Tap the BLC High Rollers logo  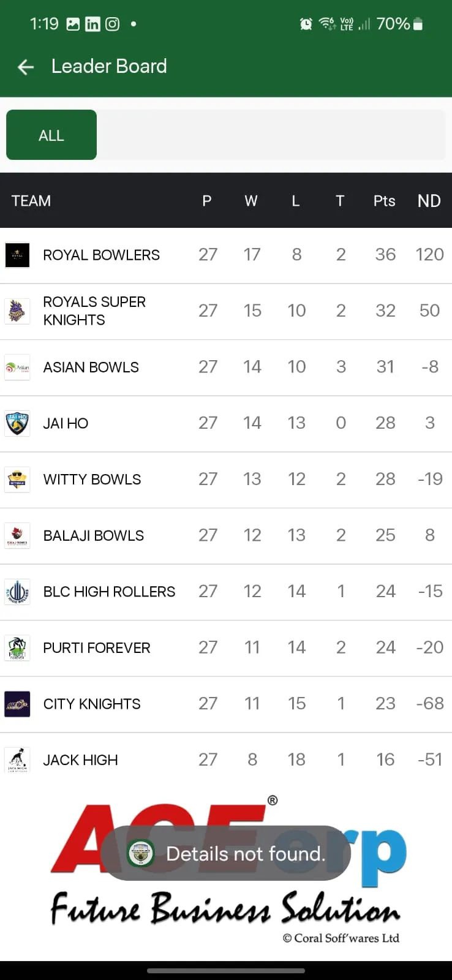17,592
